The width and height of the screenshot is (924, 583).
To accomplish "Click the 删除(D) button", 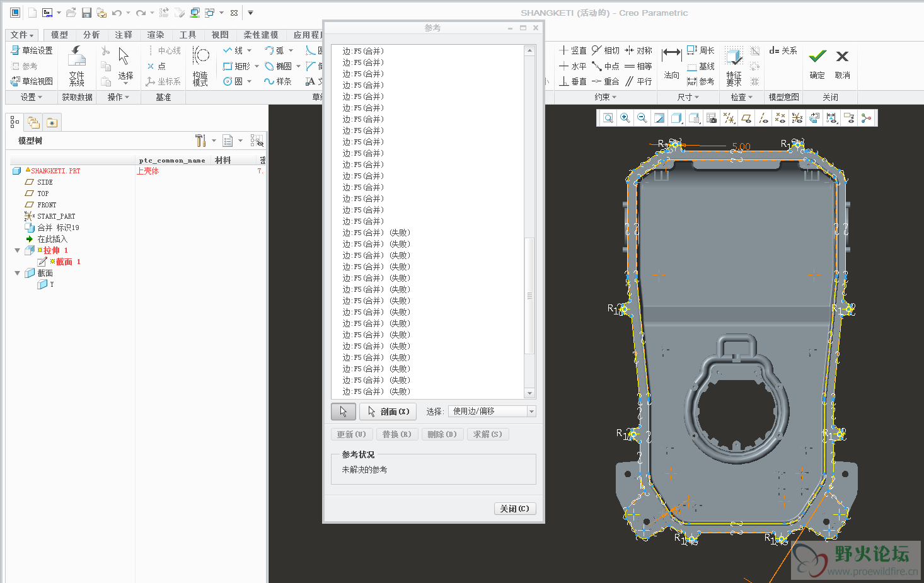I will (x=442, y=434).
